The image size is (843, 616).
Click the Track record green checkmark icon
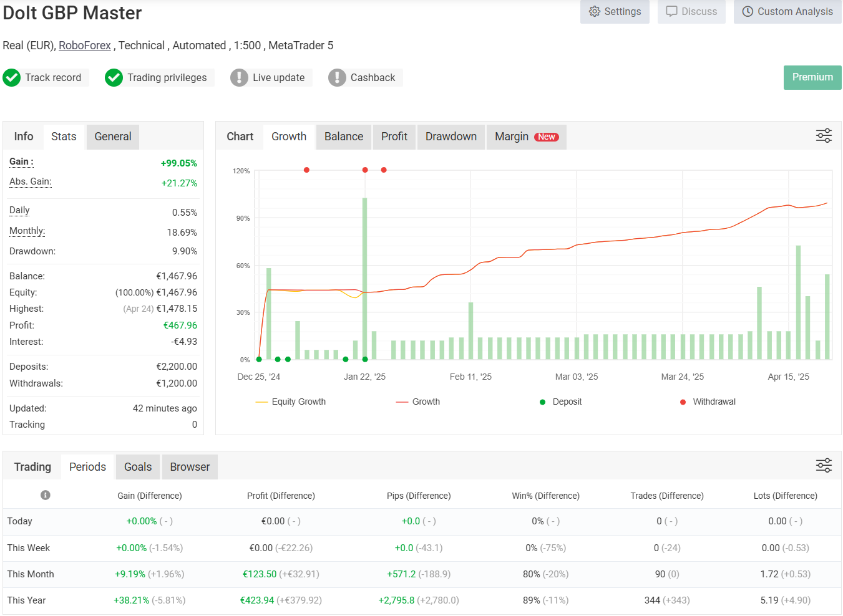[x=12, y=78]
